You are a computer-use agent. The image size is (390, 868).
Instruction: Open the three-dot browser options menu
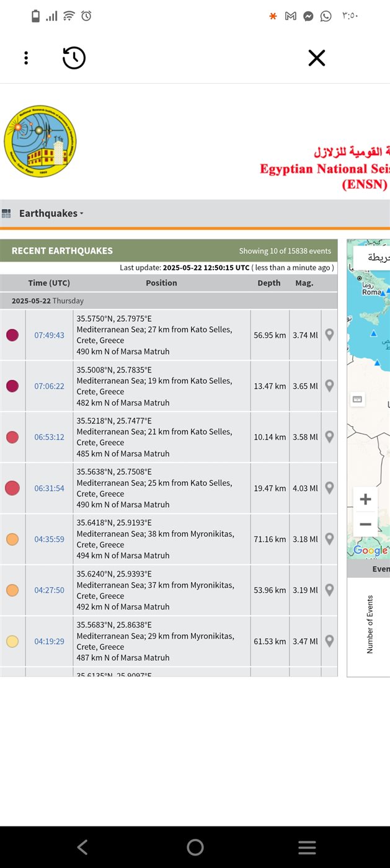click(x=26, y=58)
